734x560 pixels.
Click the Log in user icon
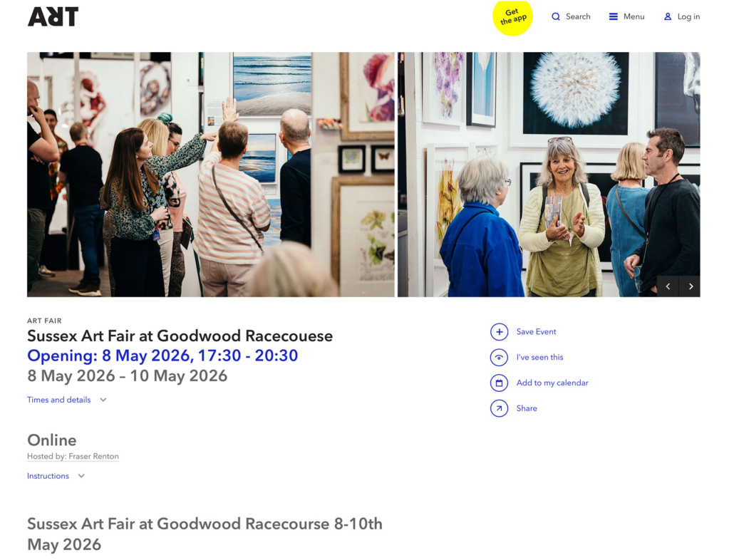[668, 17]
